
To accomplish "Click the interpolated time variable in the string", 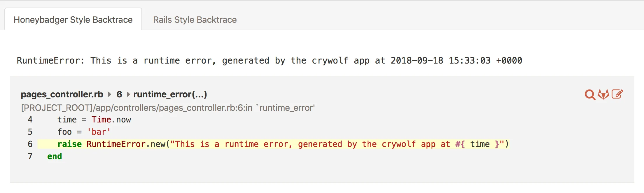I will point(480,144).
